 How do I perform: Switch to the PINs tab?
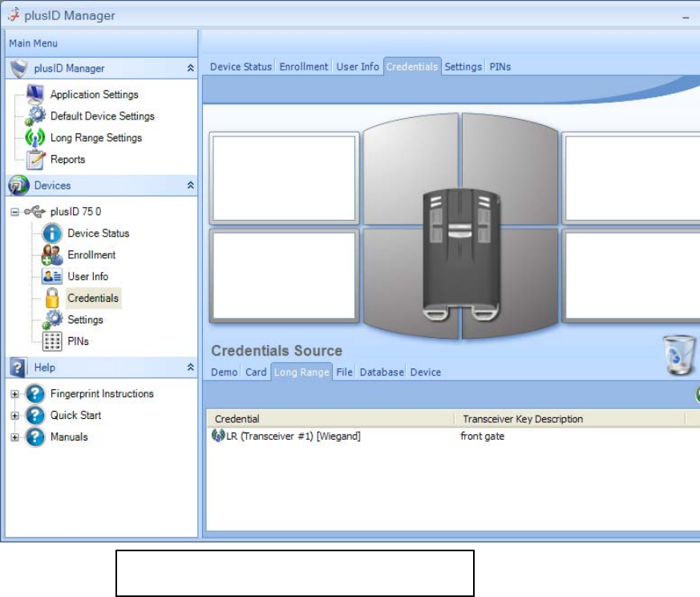tap(500, 67)
